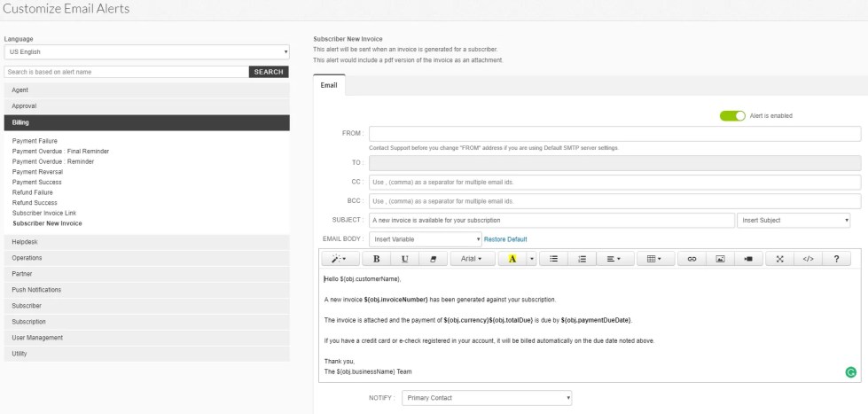Image resolution: width=868 pixels, height=414 pixels.
Task: Open the Language US English dropdown
Action: 146,52
